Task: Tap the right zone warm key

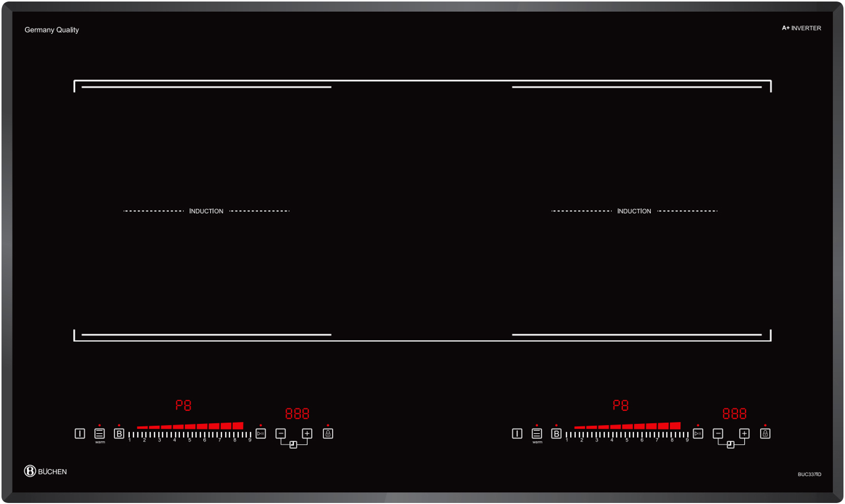Action: [x=537, y=434]
